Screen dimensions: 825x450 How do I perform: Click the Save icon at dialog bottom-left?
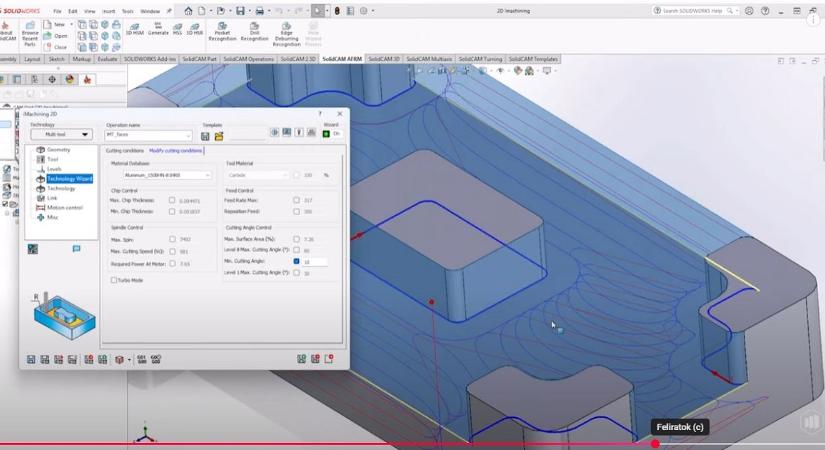click(x=31, y=359)
